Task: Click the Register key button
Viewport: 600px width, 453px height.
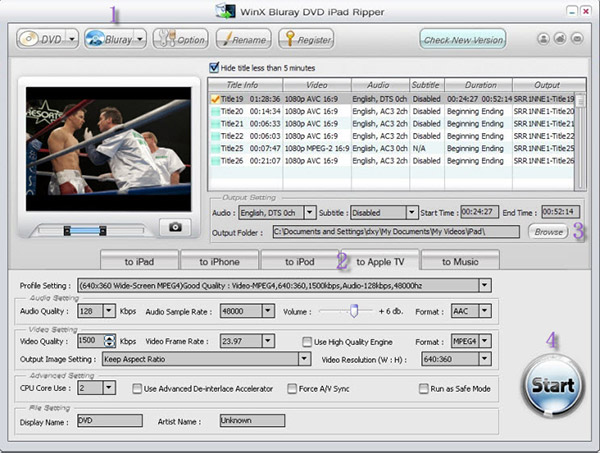Action: 306,39
